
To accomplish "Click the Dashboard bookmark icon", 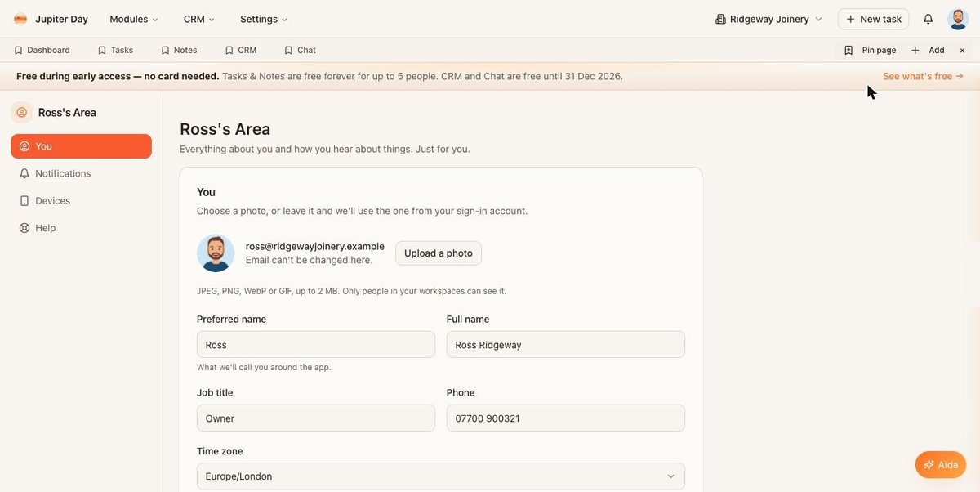I will 18,50.
